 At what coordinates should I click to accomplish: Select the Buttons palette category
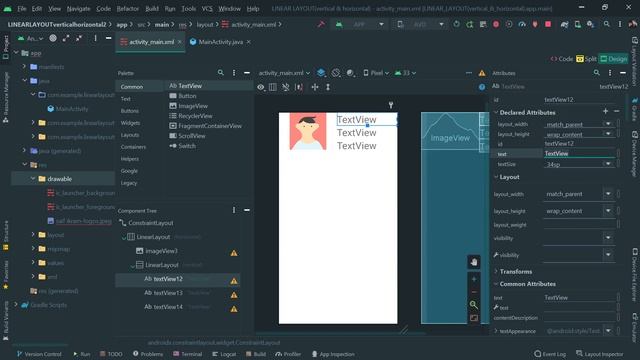[x=130, y=111]
